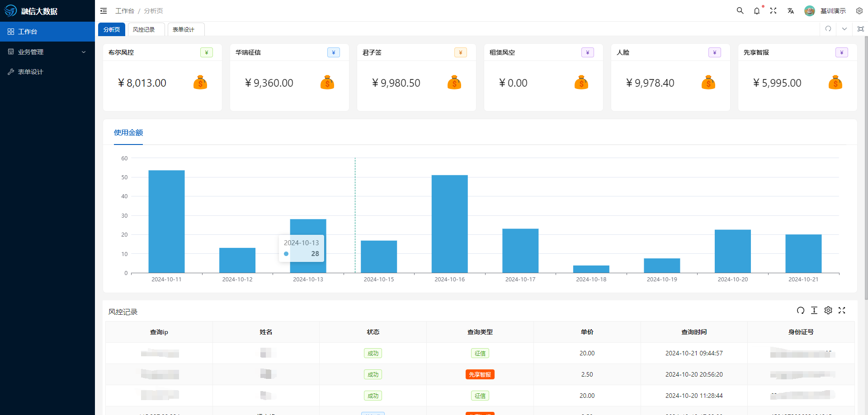The width and height of the screenshot is (868, 415).
Task: Open the notifications bell icon
Action: pos(757,11)
